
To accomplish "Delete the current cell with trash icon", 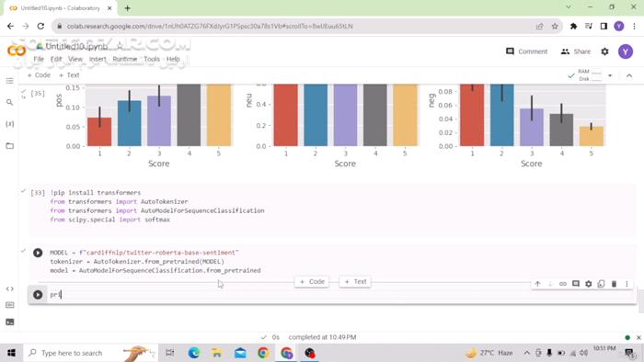I will [614, 284].
